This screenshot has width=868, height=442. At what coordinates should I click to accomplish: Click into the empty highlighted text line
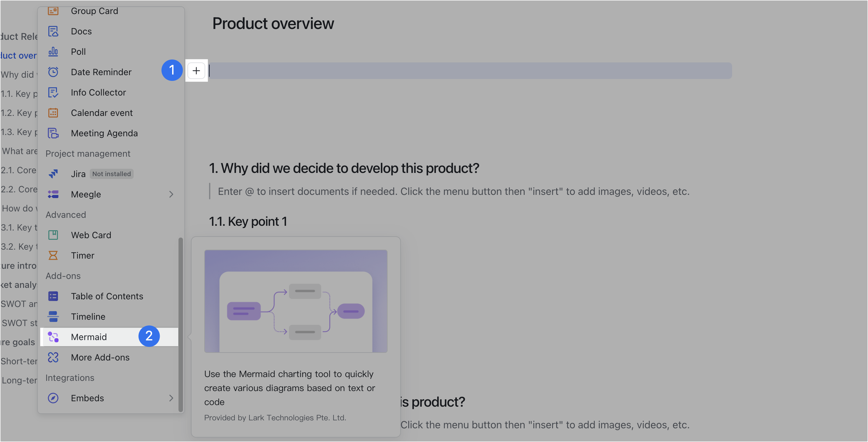(470, 70)
